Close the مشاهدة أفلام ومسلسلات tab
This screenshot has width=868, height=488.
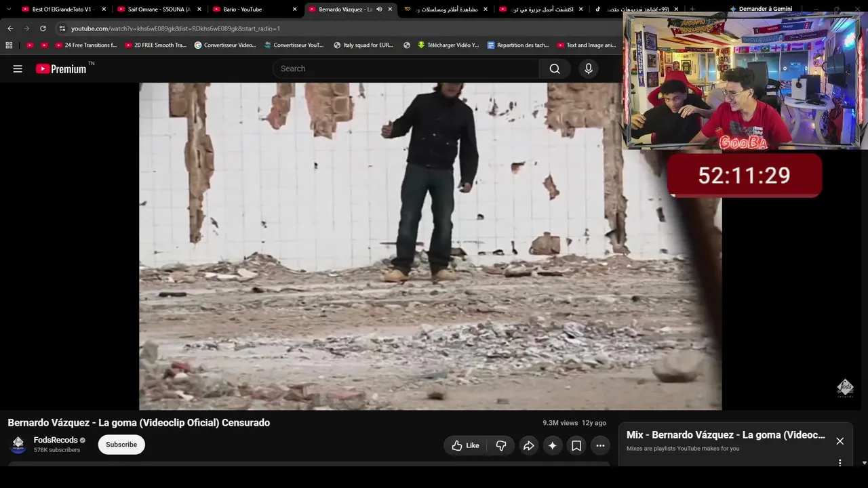(486, 9)
